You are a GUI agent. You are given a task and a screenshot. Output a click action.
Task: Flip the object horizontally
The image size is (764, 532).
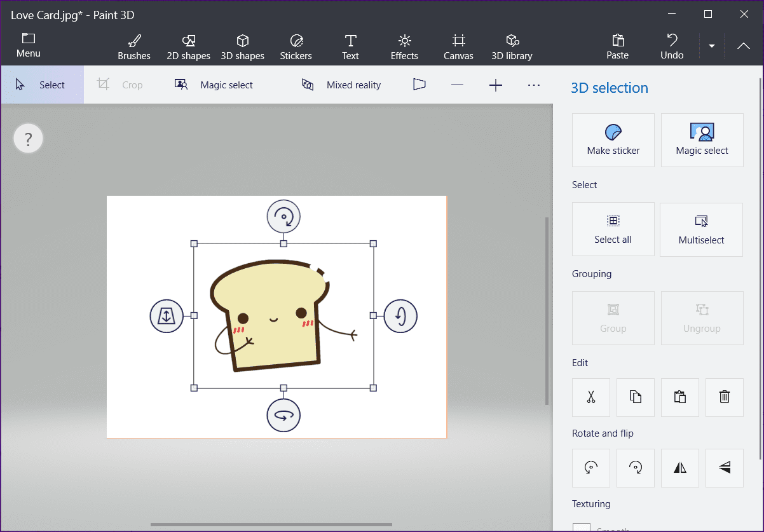tap(680, 468)
